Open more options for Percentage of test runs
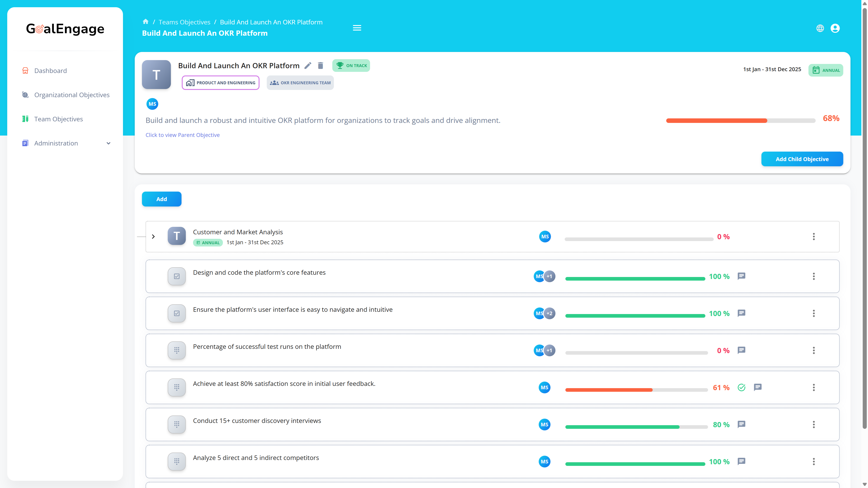 [x=814, y=351]
